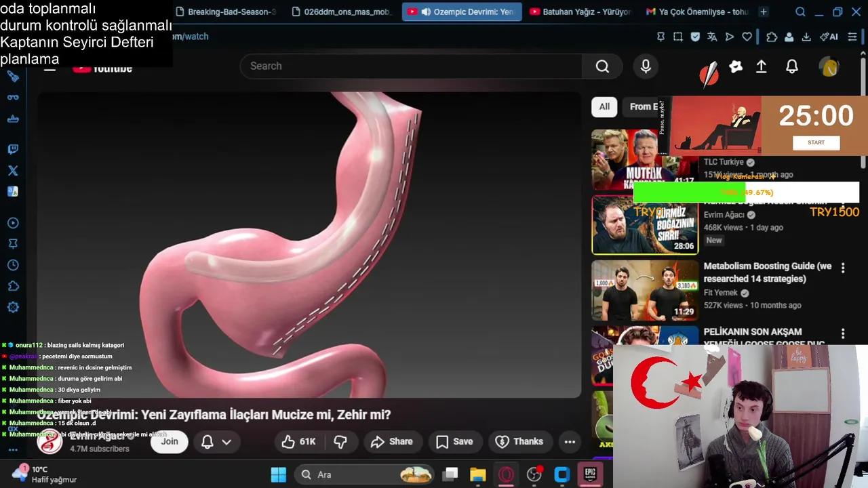Switch to Breaking-Bad-Season tab

point(225,12)
